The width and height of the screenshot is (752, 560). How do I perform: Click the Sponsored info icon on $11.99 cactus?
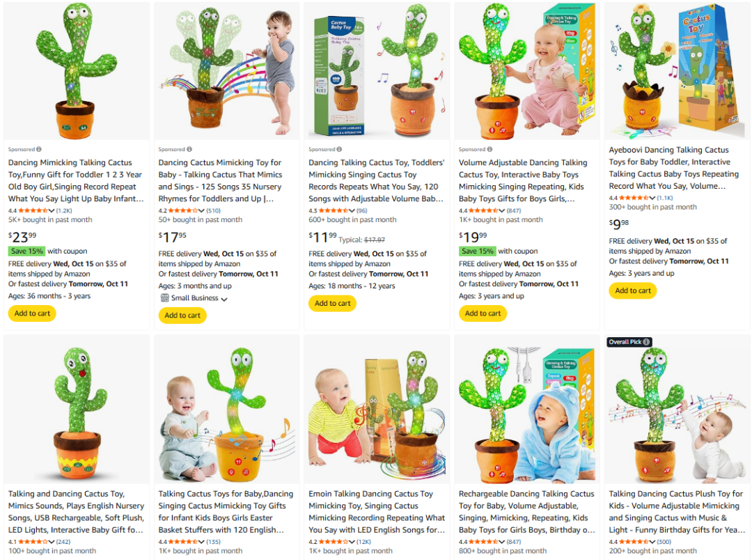pos(340,149)
